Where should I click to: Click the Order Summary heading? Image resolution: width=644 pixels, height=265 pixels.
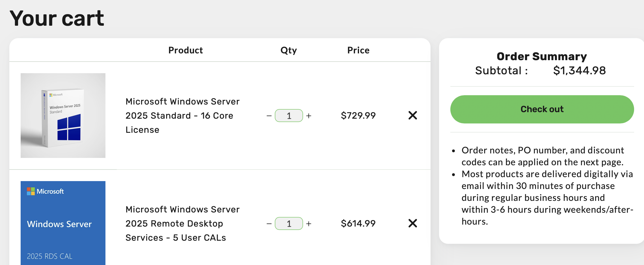(542, 56)
